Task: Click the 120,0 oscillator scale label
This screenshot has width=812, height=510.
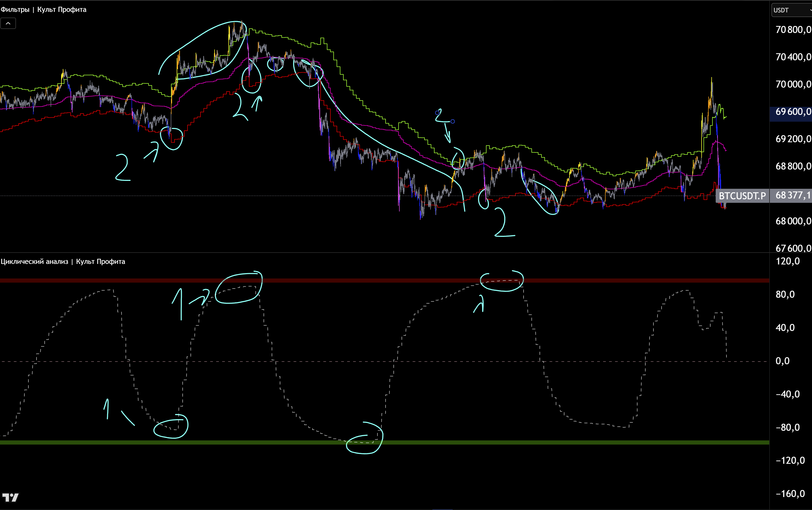Action: click(788, 261)
